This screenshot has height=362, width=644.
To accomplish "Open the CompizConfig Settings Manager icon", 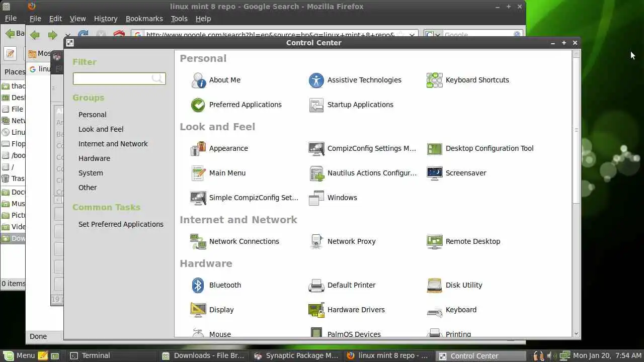I will (x=316, y=148).
